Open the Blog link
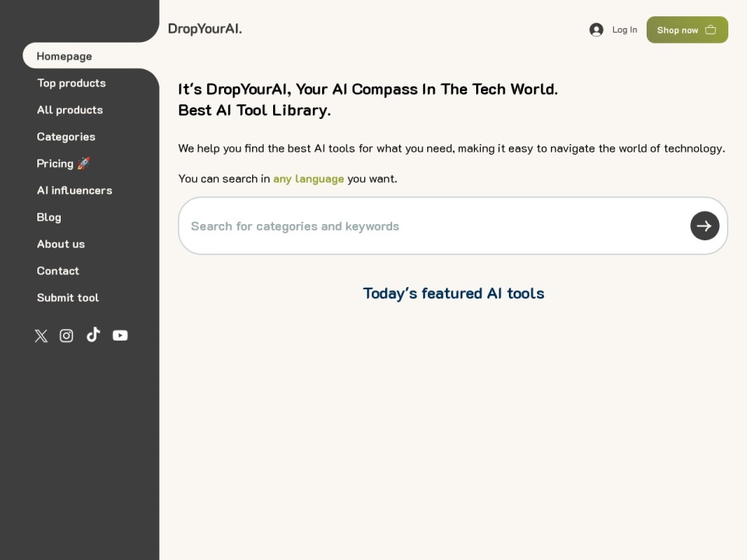747x560 pixels. pyautogui.click(x=49, y=217)
